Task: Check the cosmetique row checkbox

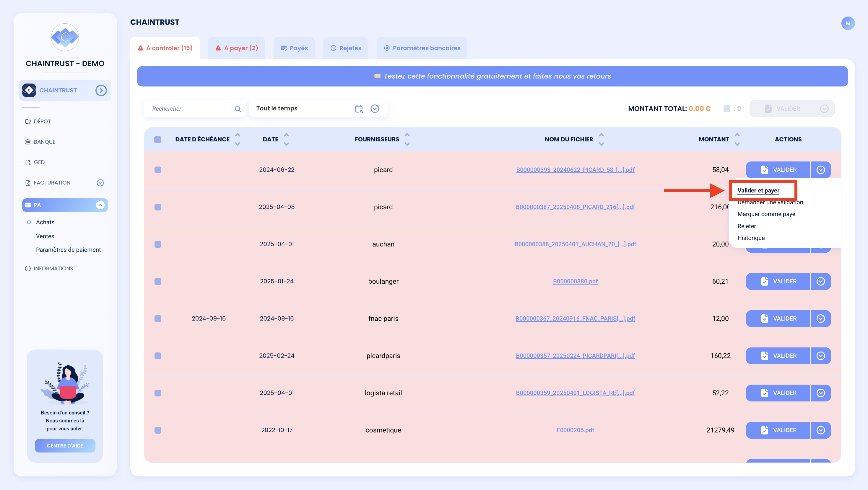Action: (158, 430)
